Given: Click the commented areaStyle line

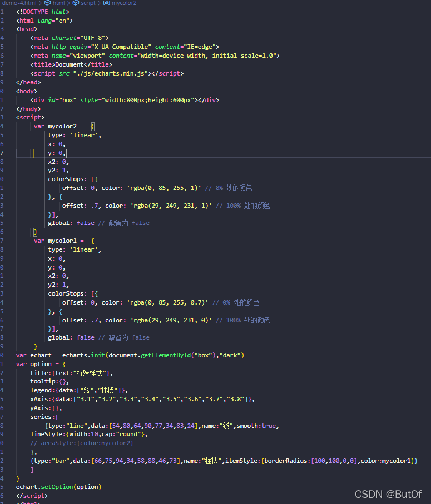Looking at the screenshot, I should (82, 443).
